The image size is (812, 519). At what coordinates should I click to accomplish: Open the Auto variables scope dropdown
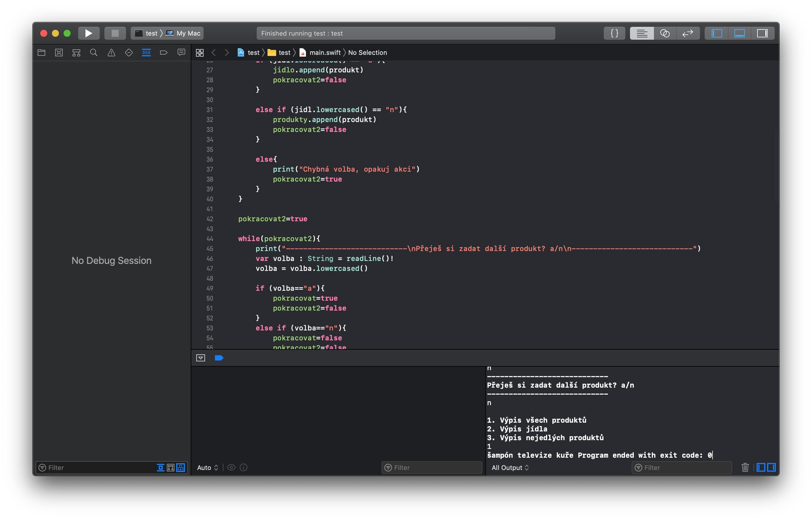pyautogui.click(x=208, y=467)
